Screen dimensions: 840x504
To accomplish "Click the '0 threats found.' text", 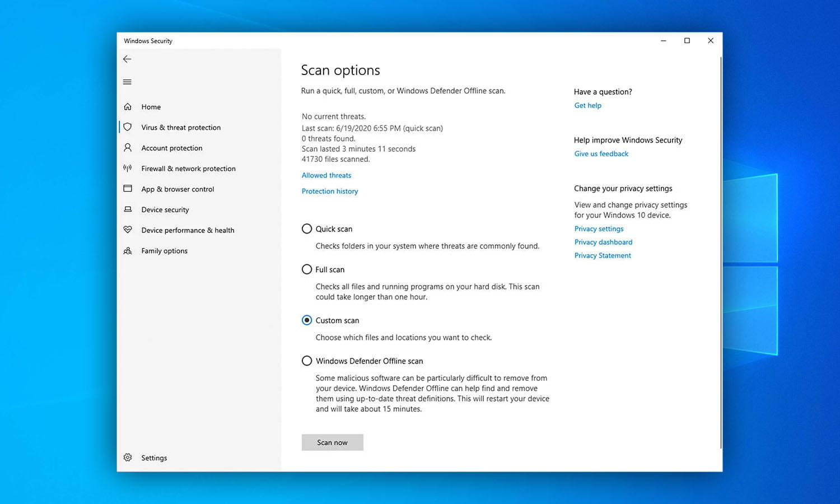I will pyautogui.click(x=329, y=138).
